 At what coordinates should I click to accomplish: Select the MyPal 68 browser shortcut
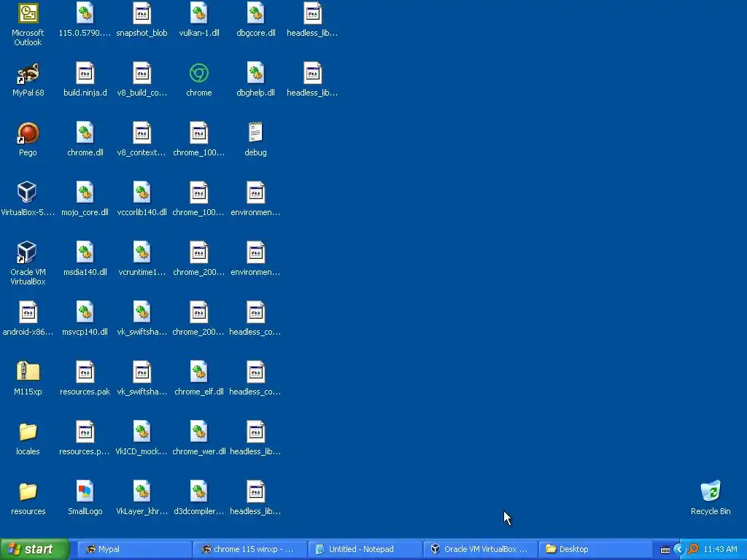click(28, 74)
